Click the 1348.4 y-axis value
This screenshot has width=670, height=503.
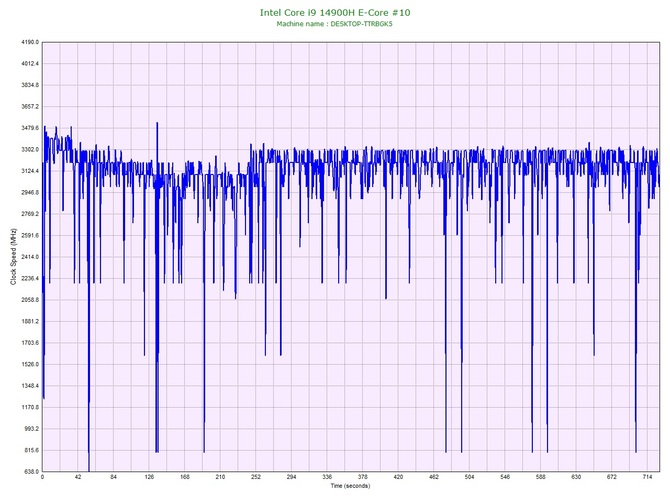30,385
